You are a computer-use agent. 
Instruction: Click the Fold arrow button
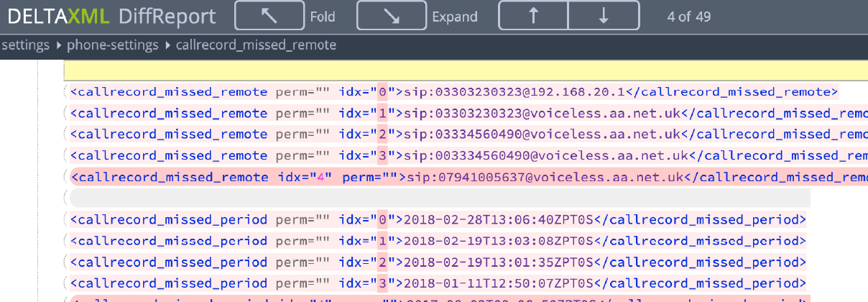269,16
